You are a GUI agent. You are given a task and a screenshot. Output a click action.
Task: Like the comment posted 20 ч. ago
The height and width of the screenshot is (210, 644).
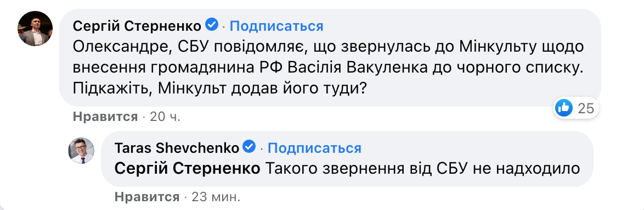(105, 117)
